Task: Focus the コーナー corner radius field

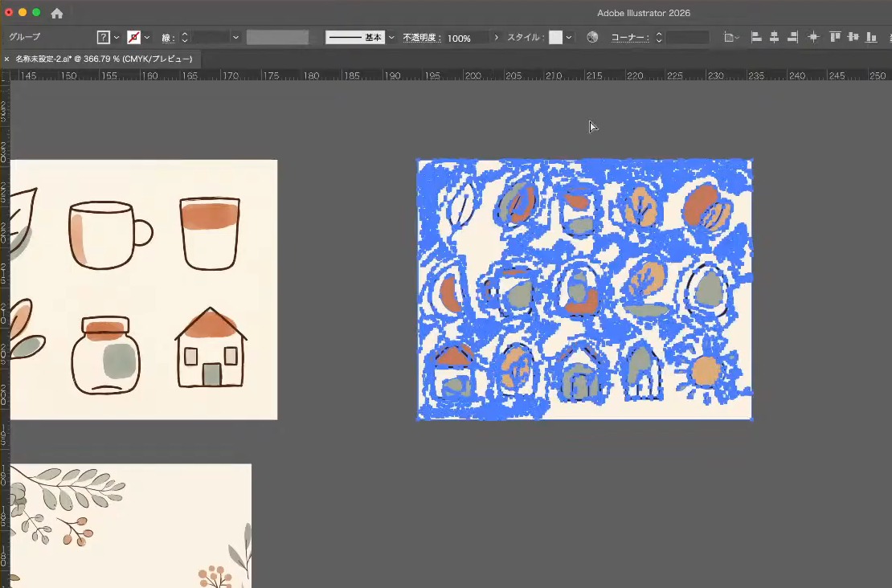Action: coord(688,38)
